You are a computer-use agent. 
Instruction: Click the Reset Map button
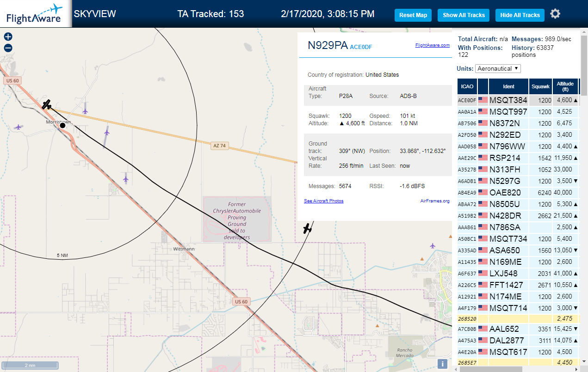pyautogui.click(x=413, y=15)
